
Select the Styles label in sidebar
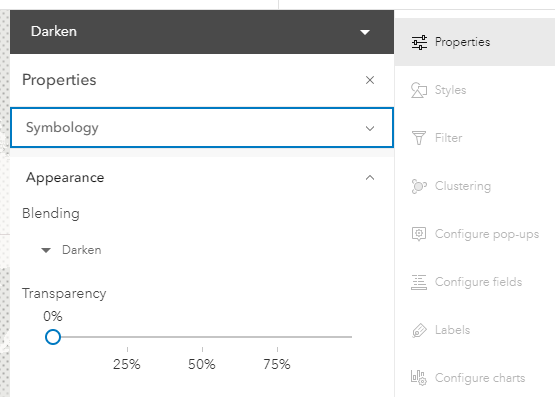tap(450, 90)
